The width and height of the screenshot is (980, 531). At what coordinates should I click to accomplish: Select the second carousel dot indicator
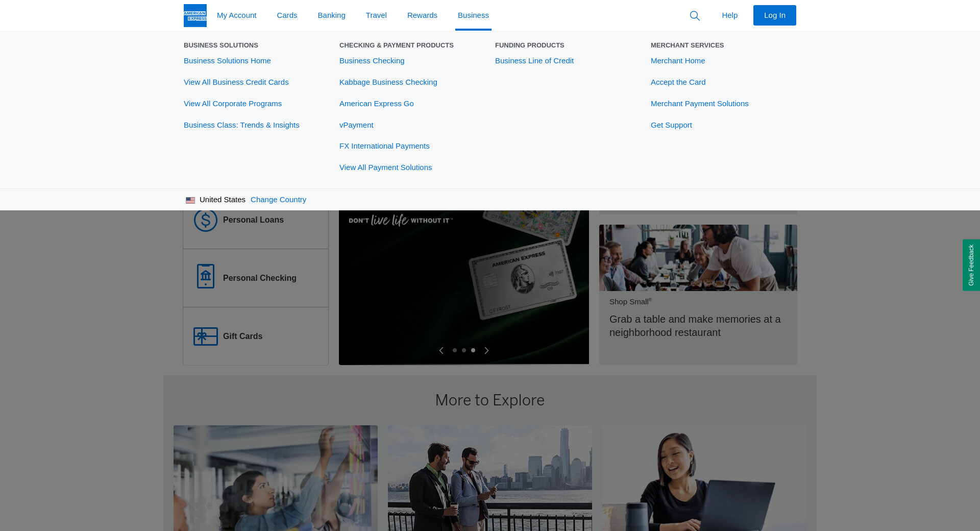(464, 350)
